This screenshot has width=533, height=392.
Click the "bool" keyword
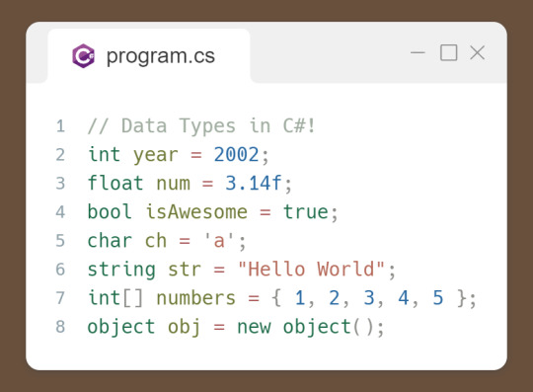tap(110, 212)
